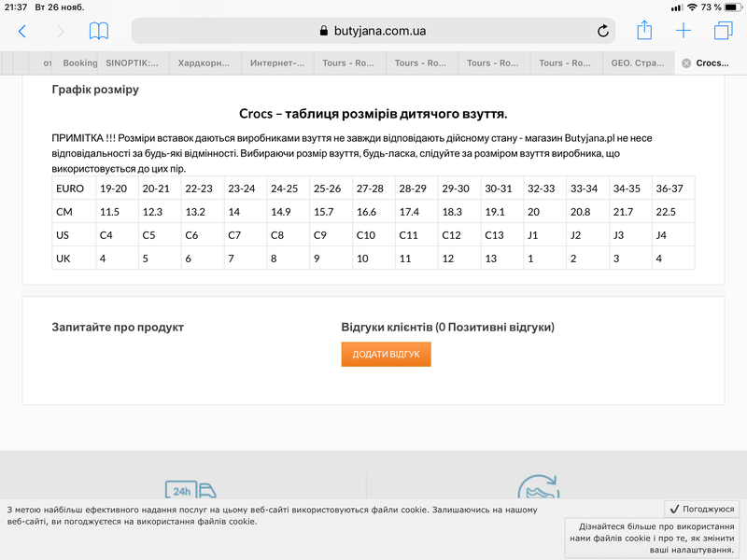The width and height of the screenshot is (747, 560).
Task: Click the ДОДАТИ ВІДГУК button
Action: coord(386,355)
